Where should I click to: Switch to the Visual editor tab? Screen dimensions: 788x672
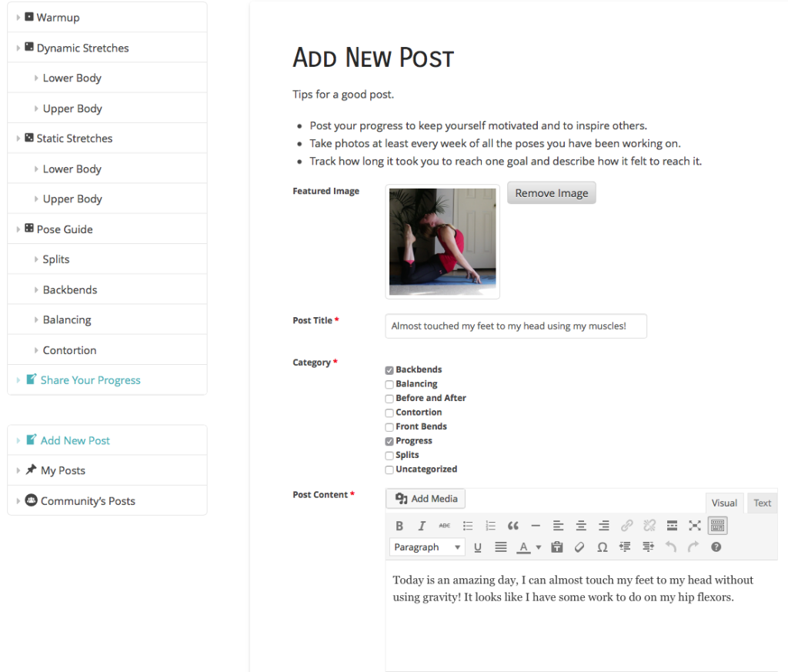click(723, 503)
